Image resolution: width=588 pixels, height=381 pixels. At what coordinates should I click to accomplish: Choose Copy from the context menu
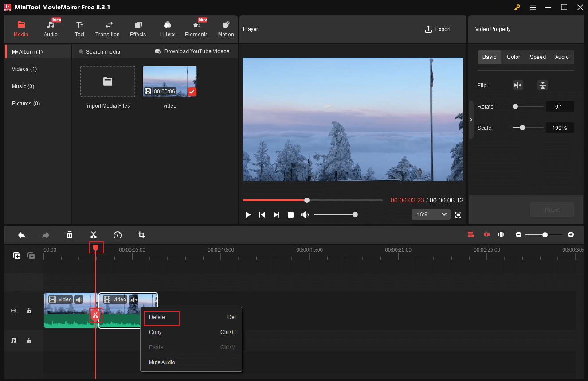point(155,332)
